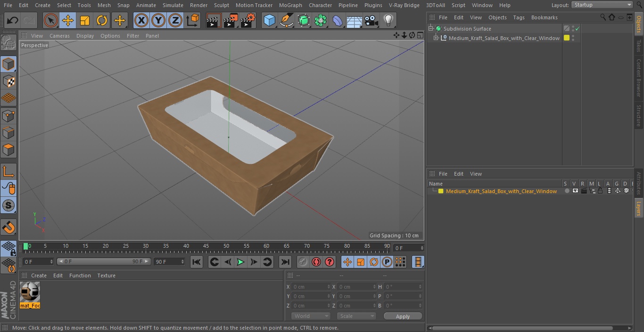Add a Light object
The width and height of the screenshot is (644, 332).
[x=388, y=20]
